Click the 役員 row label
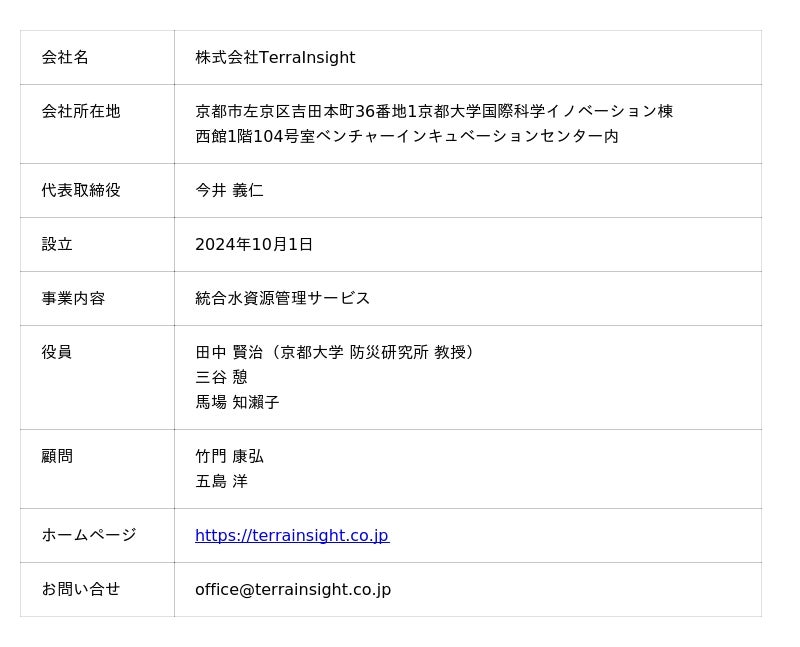Screen dimensions: 800x647 [x=57, y=352]
